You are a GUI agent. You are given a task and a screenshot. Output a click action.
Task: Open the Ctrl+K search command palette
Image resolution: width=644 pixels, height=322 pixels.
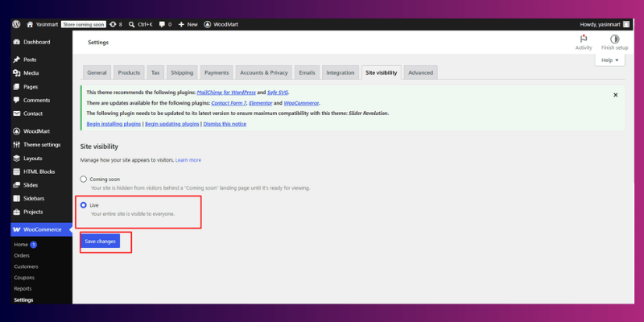pyautogui.click(x=140, y=24)
